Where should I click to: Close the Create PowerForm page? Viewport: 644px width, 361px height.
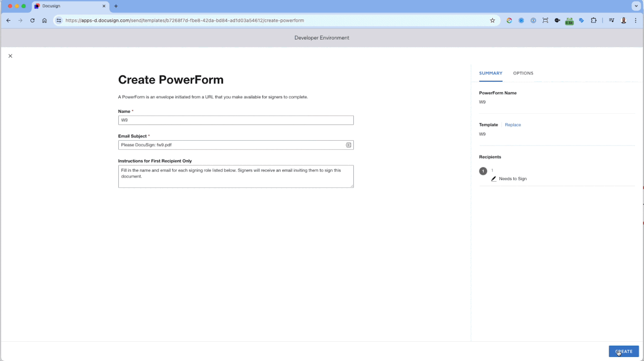10,56
